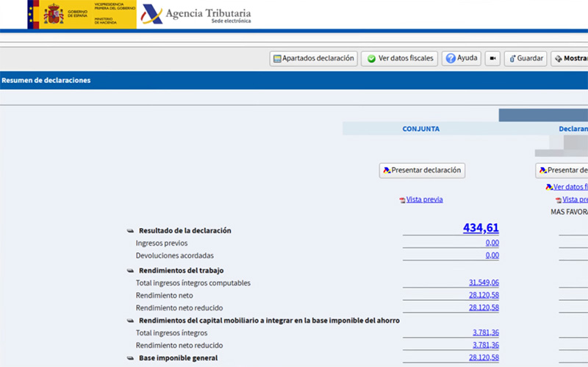Screen dimensions: 588x367
Task: Click Presentar declaración under CONJUNTA
Action: coord(422,171)
